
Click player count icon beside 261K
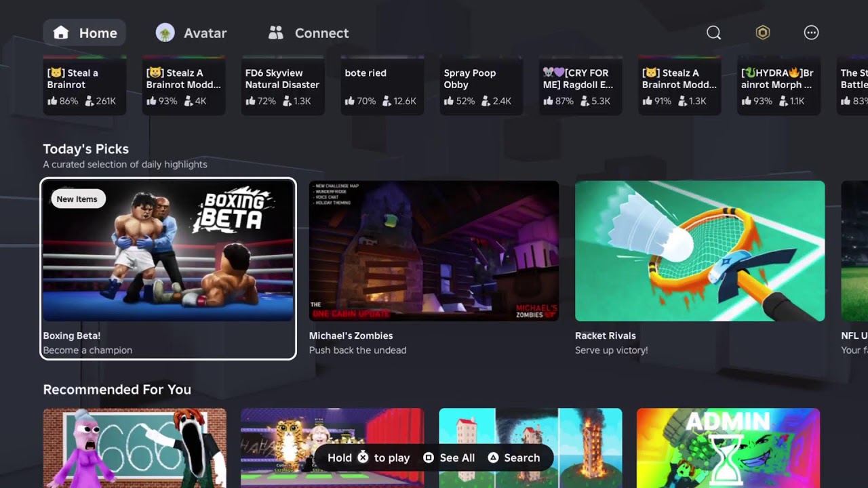88,101
